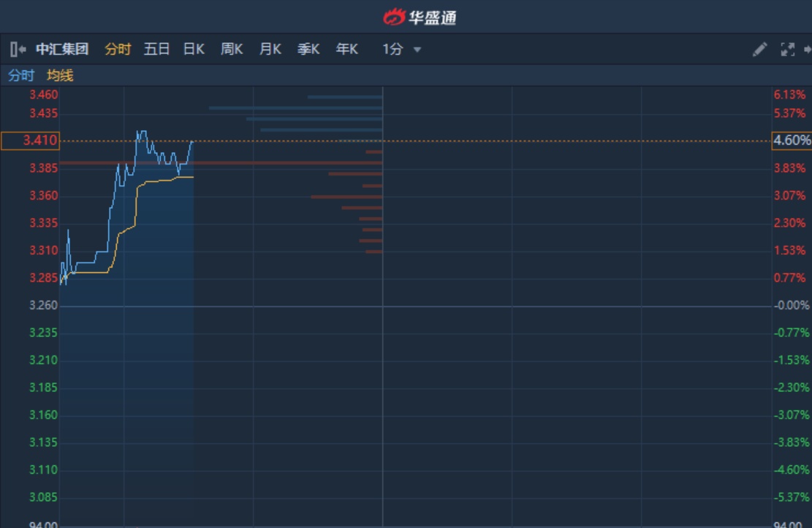812x528 pixels.
Task: Click the 3.07% percentage axis label
Action: (x=790, y=196)
